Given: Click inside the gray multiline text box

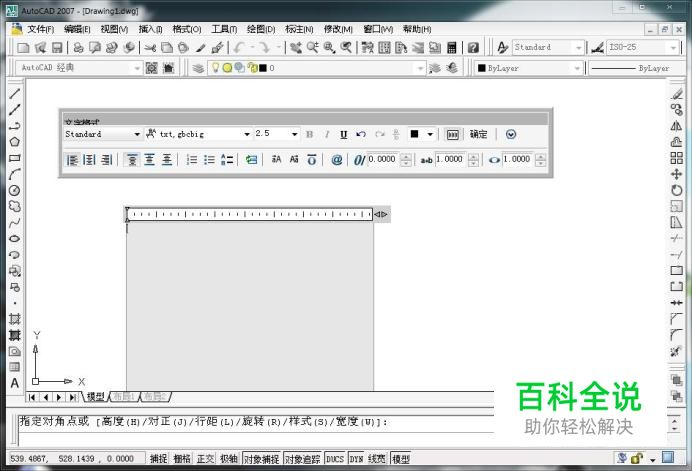Looking at the screenshot, I should tap(250, 305).
